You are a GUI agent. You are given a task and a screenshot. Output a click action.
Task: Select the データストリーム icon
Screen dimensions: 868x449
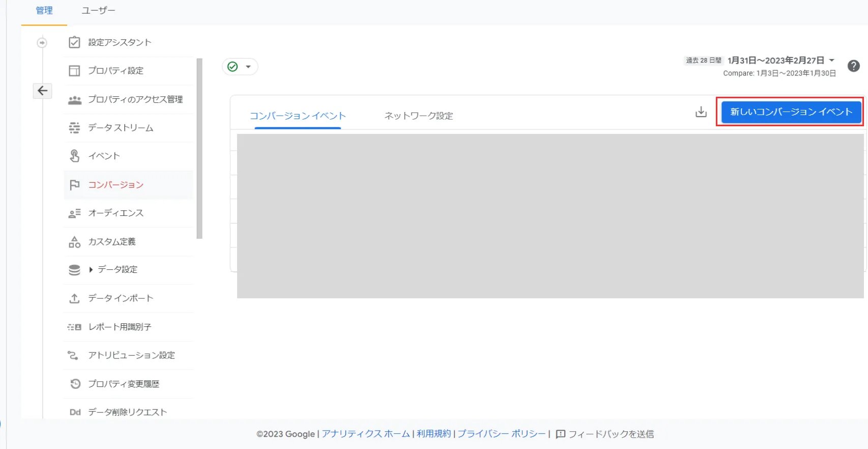pos(74,128)
